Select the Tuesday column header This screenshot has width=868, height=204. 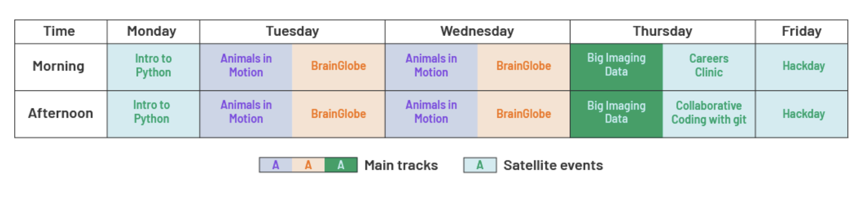pyautogui.click(x=292, y=31)
